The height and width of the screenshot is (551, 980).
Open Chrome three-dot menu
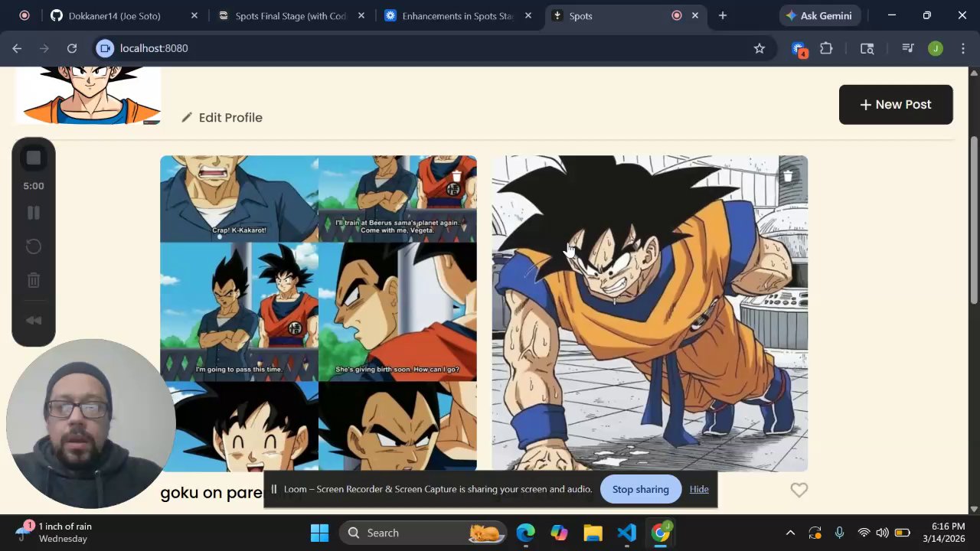[x=962, y=48]
